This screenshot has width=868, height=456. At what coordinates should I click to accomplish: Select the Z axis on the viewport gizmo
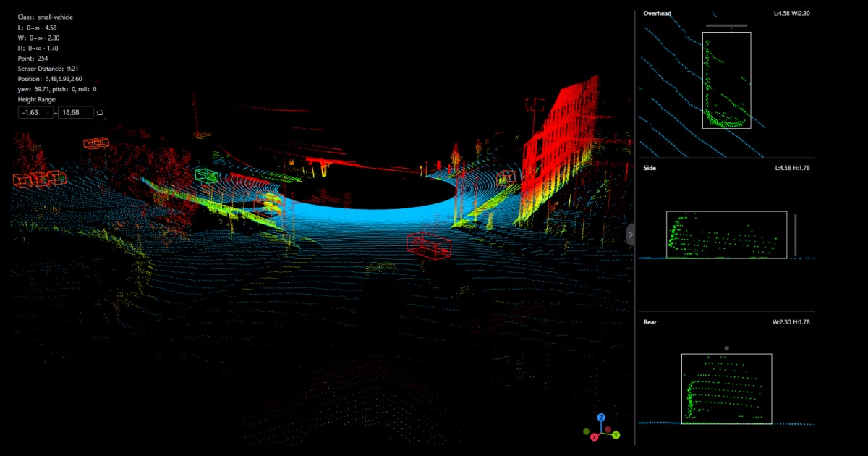tap(601, 418)
